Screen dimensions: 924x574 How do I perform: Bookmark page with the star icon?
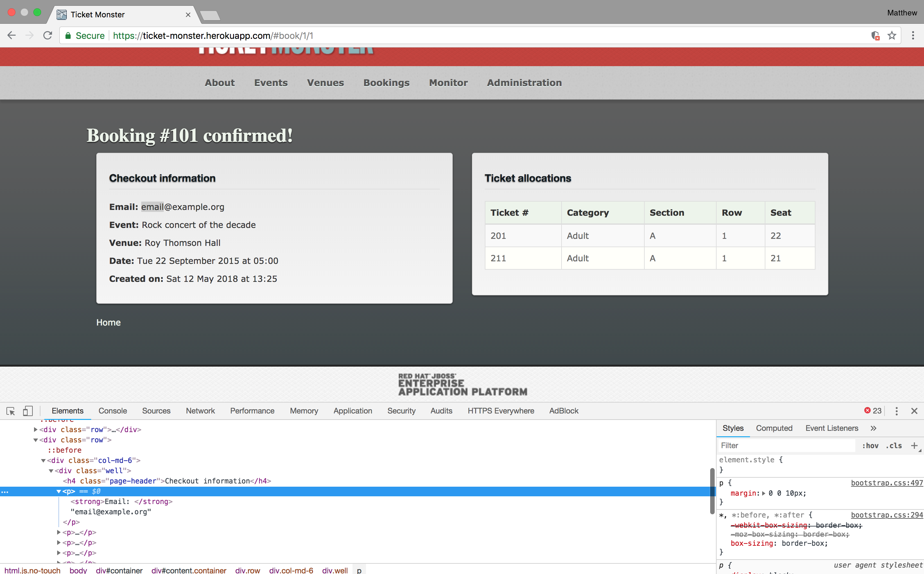point(892,35)
